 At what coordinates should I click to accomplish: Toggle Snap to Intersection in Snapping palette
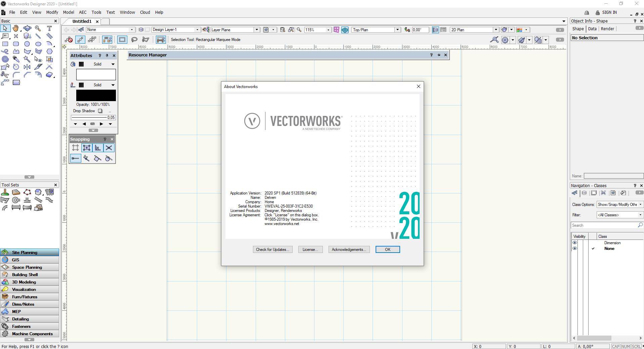click(x=109, y=148)
